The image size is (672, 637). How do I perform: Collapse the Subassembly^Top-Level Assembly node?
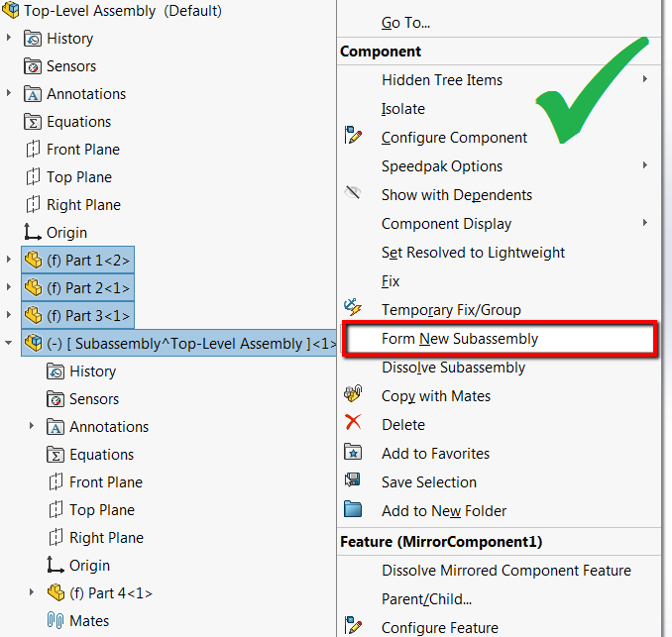(9, 343)
